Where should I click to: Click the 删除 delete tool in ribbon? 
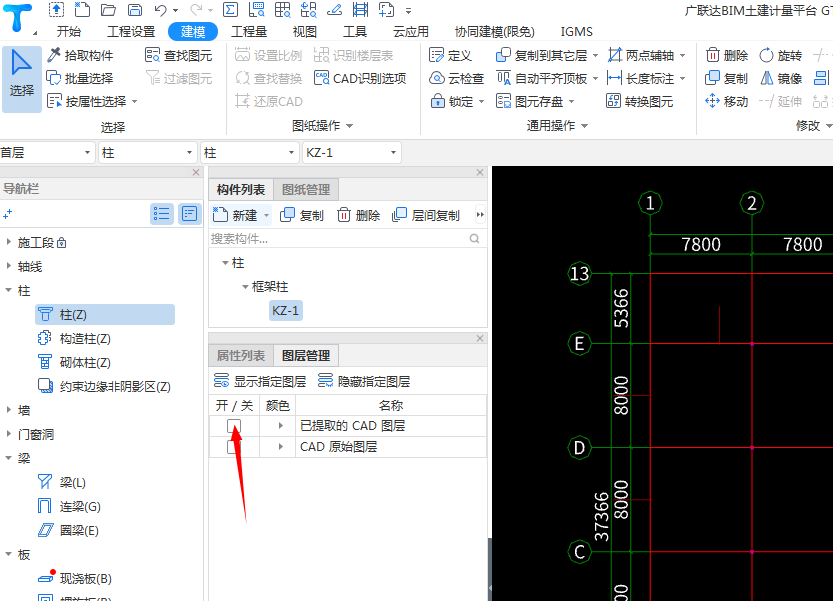(x=727, y=55)
